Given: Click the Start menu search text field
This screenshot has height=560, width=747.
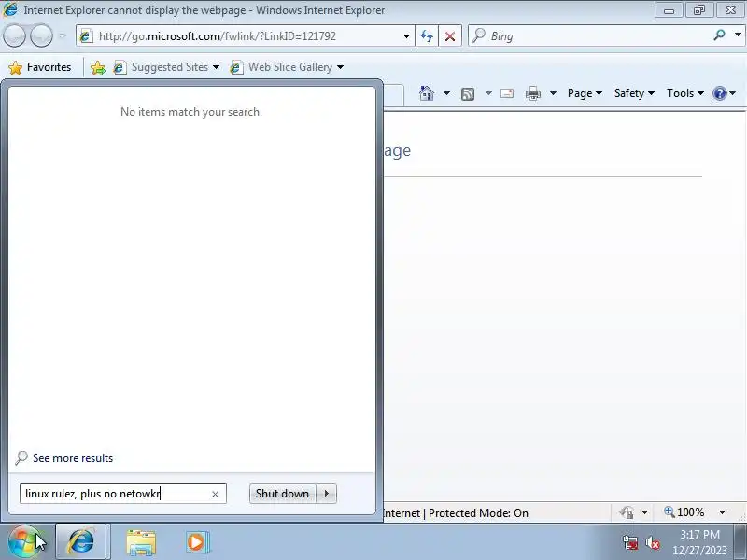Looking at the screenshot, I should pos(116,494).
